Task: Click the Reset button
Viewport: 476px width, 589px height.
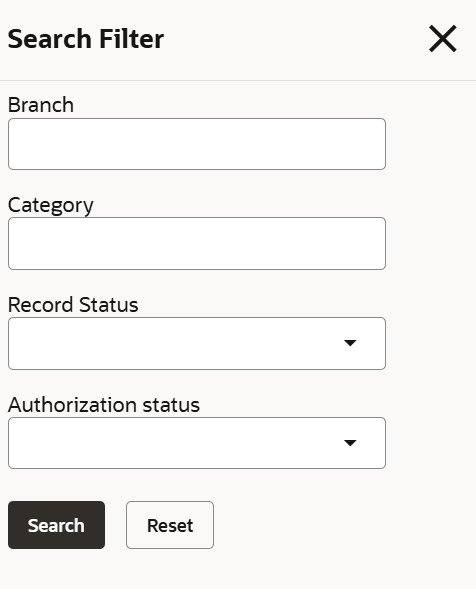Action: (x=170, y=525)
